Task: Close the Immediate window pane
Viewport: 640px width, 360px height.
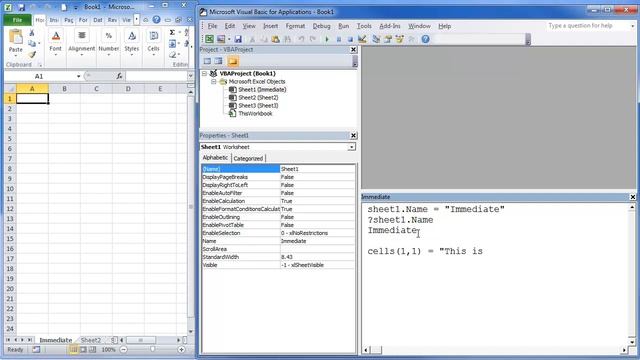Action: (x=633, y=197)
